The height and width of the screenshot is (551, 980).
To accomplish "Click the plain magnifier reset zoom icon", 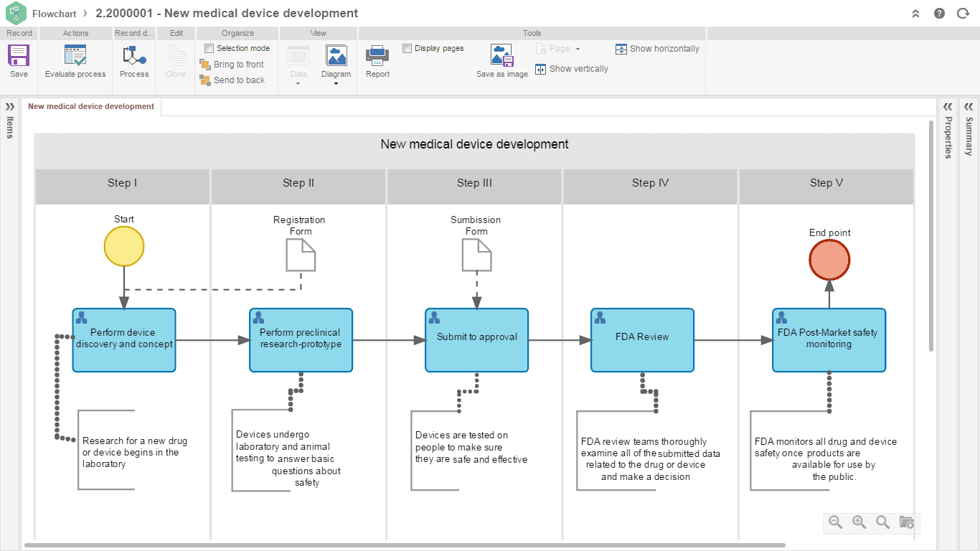I will [x=882, y=522].
